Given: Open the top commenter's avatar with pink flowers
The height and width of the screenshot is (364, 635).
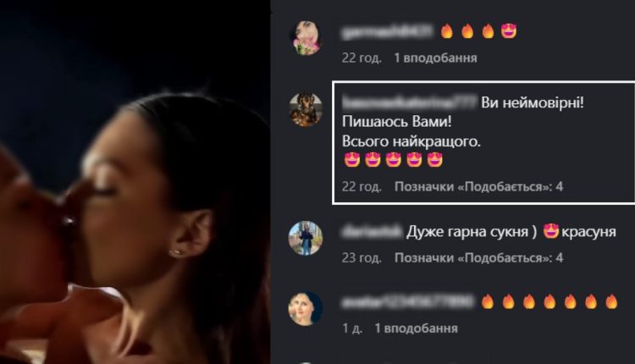Looking at the screenshot, I should pos(306,37).
